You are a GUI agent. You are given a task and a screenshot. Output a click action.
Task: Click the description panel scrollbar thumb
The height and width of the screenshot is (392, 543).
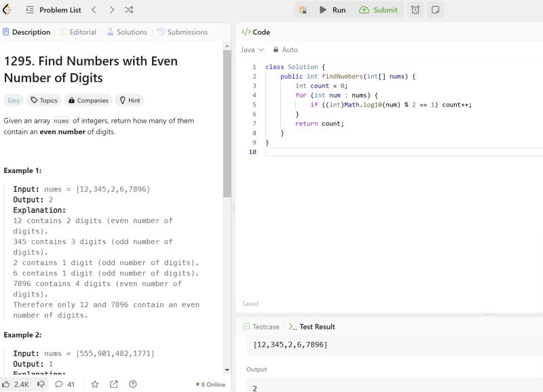[227, 123]
